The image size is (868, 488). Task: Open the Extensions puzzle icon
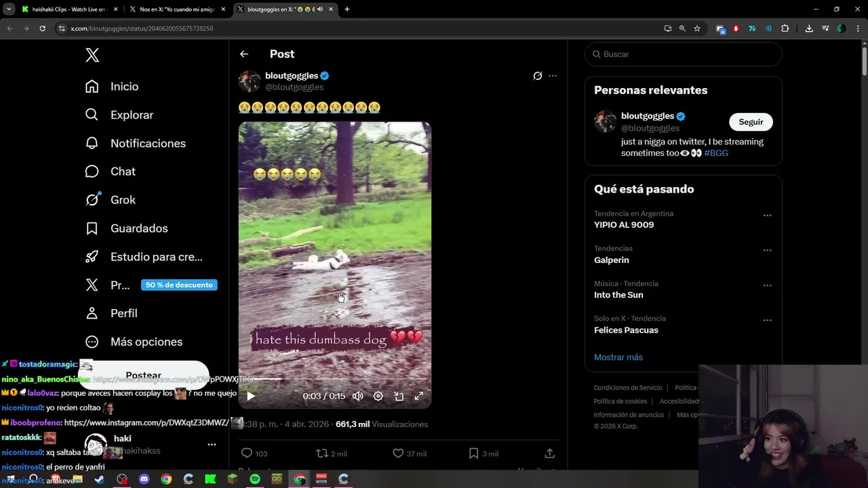tap(785, 28)
